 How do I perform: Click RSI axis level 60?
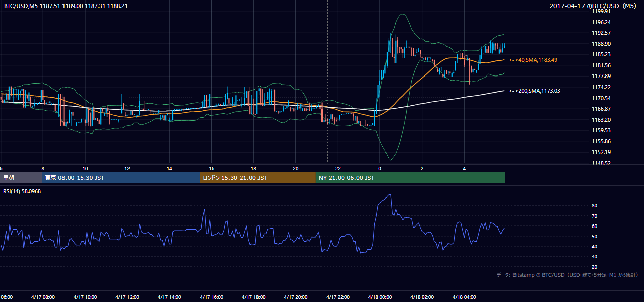click(x=594, y=226)
